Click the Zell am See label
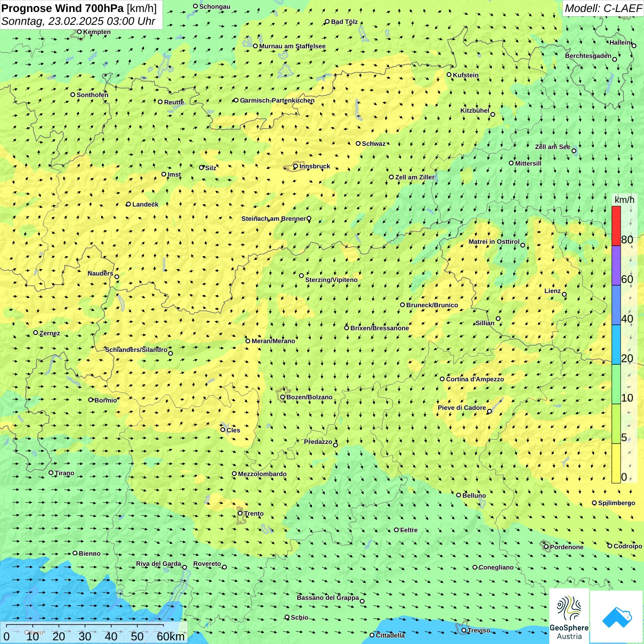 (x=552, y=147)
